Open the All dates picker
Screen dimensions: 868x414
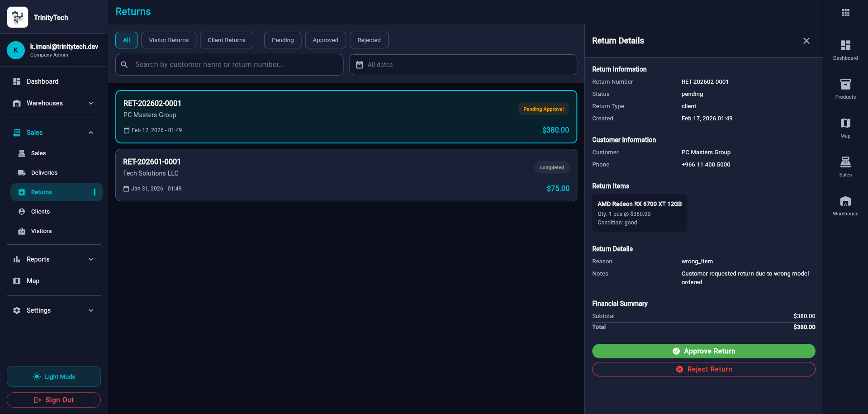click(462, 65)
